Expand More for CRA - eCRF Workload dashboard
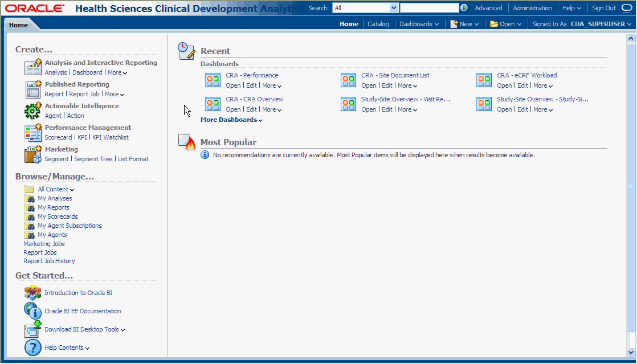 coord(543,85)
